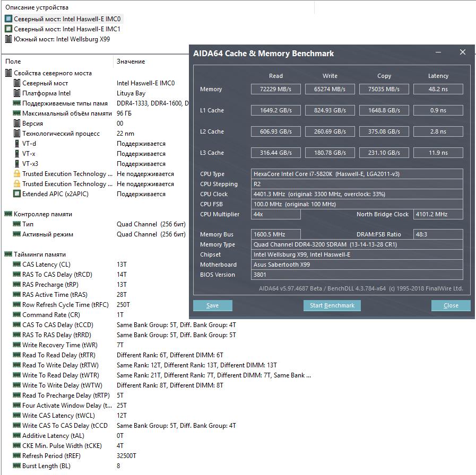Click the North Bridge Clock 4101.2 MHz field
Screen dimensions: 476x475
(438, 214)
